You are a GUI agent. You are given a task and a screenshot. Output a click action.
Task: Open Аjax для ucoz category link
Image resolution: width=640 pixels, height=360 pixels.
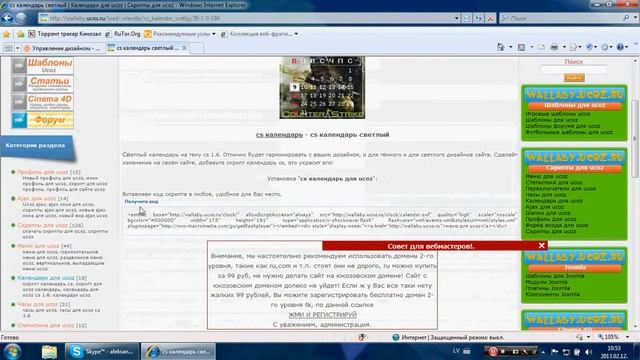coord(36,198)
